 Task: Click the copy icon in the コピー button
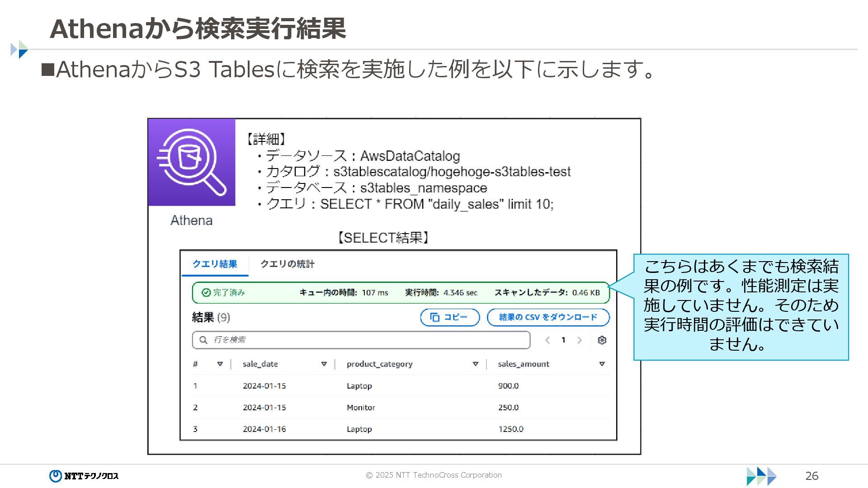tap(435, 318)
